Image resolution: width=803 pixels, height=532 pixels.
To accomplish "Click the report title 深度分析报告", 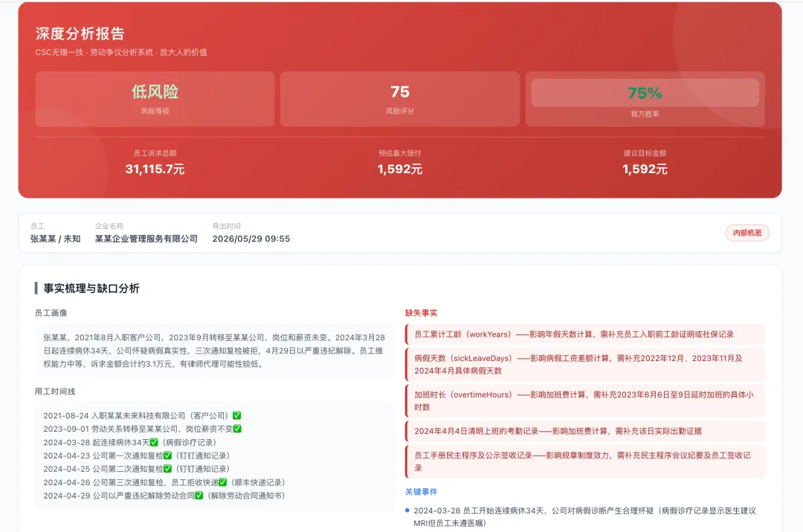I will 80,33.
